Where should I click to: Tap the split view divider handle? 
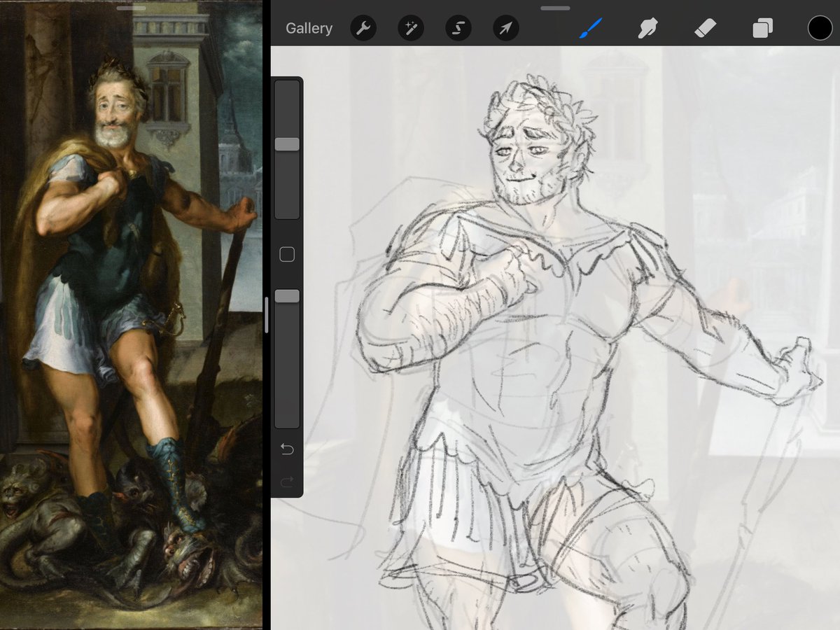click(x=266, y=315)
